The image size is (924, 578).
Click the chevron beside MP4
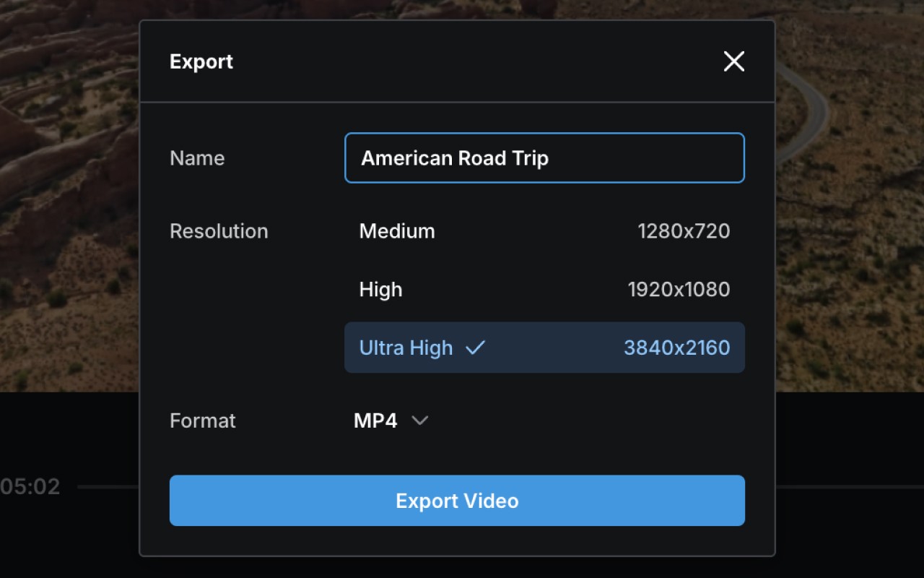[x=419, y=420]
